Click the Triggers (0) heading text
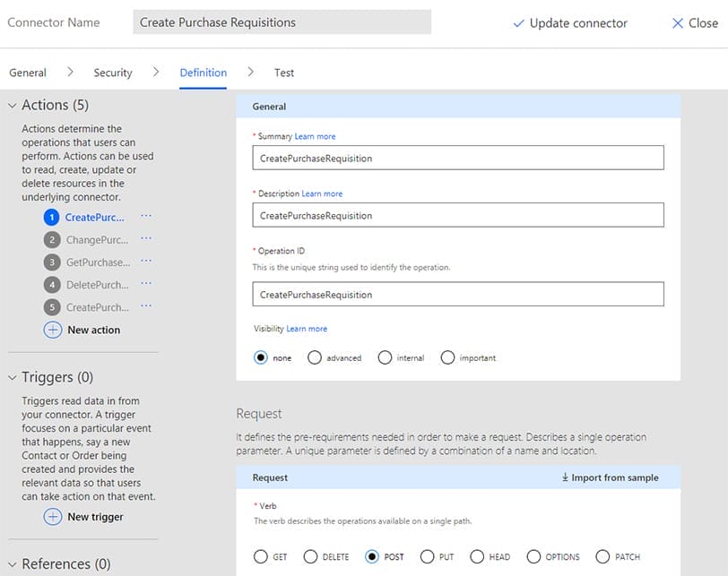Image resolution: width=728 pixels, height=576 pixels. [x=57, y=377]
